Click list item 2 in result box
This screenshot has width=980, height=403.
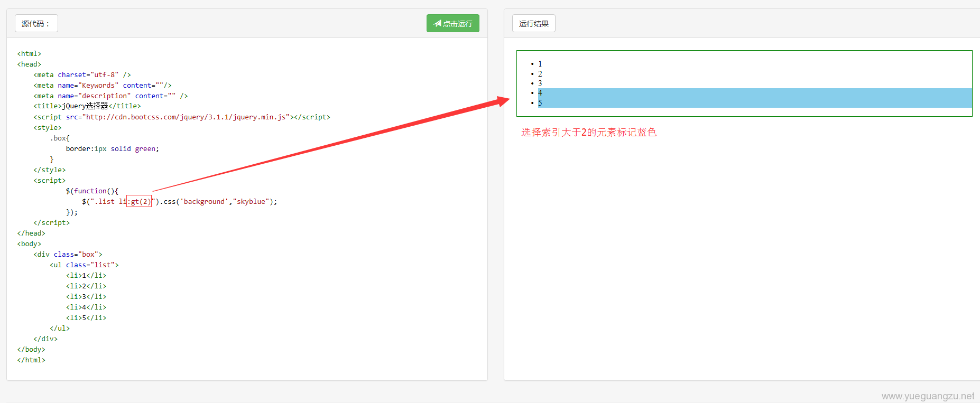pos(540,74)
